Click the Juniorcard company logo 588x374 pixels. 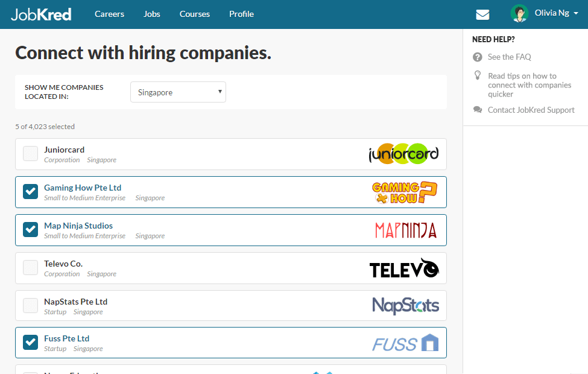coord(403,154)
